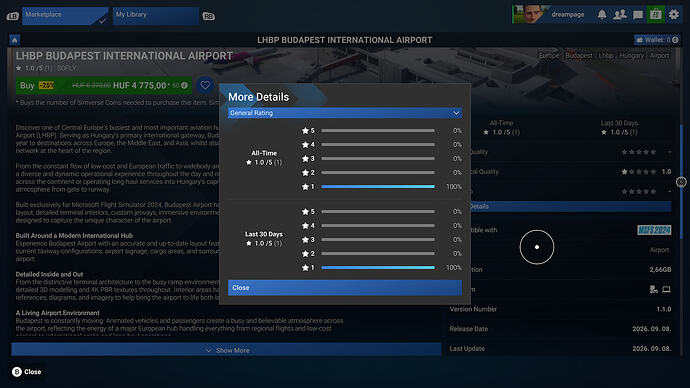Click the B button Close icon

pos(17,372)
